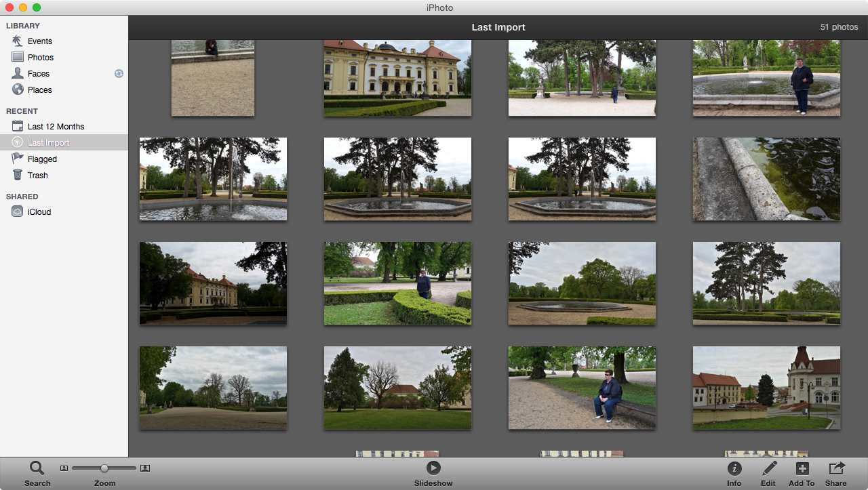Image resolution: width=868 pixels, height=490 pixels.
Task: Click the small-thumbnails zoom icon
Action: 64,468
